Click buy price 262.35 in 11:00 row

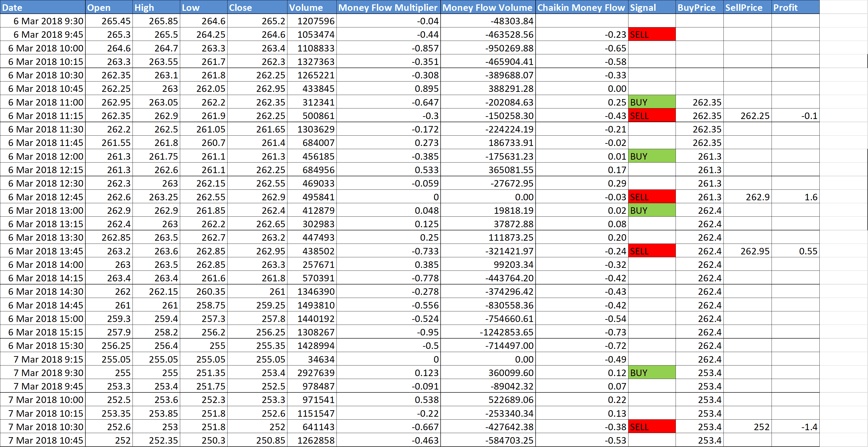(x=699, y=102)
